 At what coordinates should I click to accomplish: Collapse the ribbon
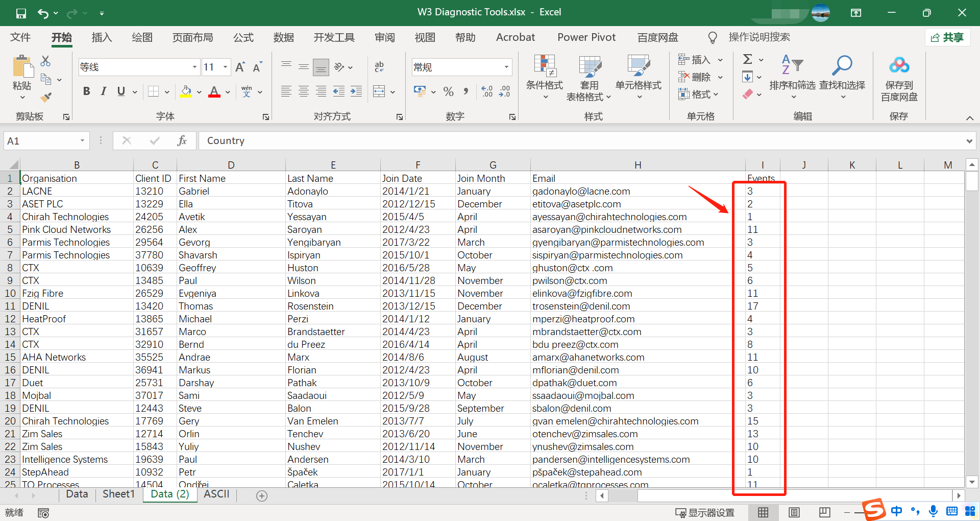point(970,118)
